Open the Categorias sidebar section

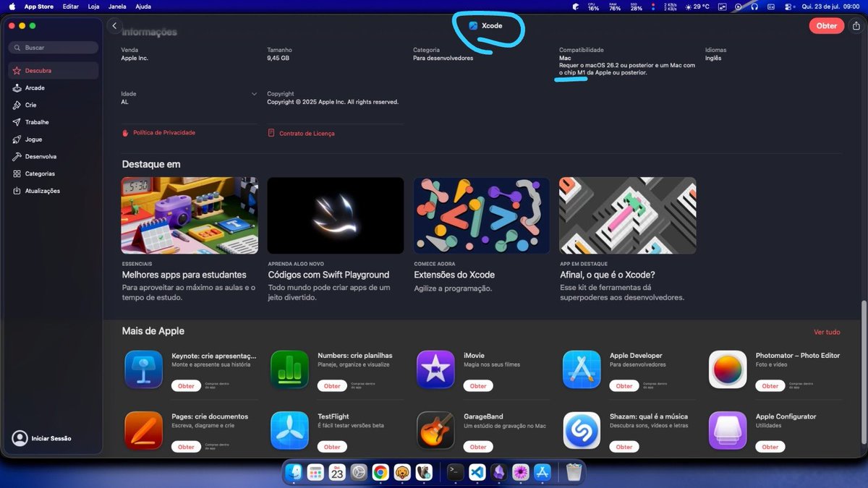coord(54,174)
